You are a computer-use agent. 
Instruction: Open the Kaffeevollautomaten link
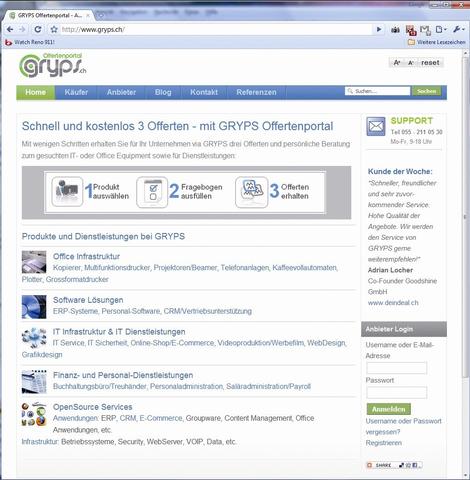click(x=305, y=268)
